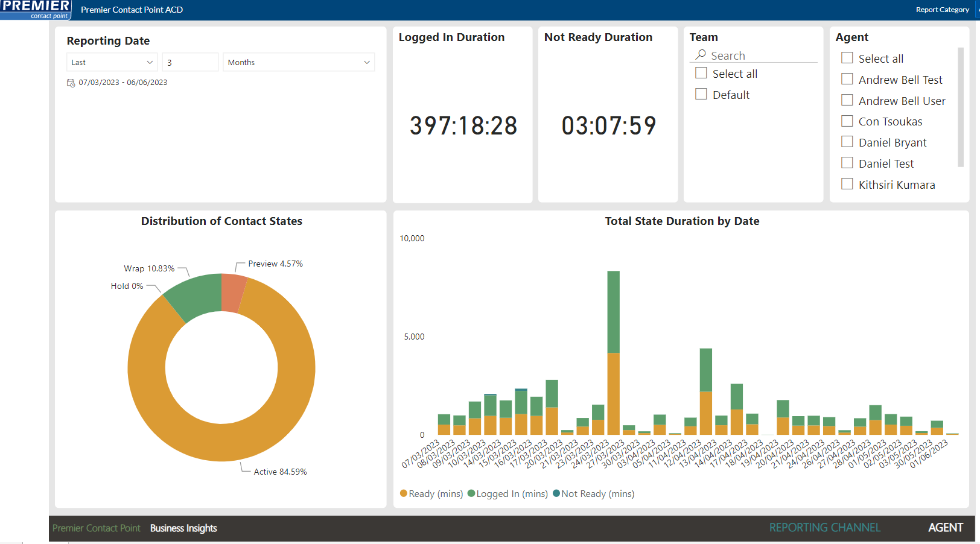Click the magnifier icon in Team search
This screenshot has height=544, width=980.
[x=701, y=55]
